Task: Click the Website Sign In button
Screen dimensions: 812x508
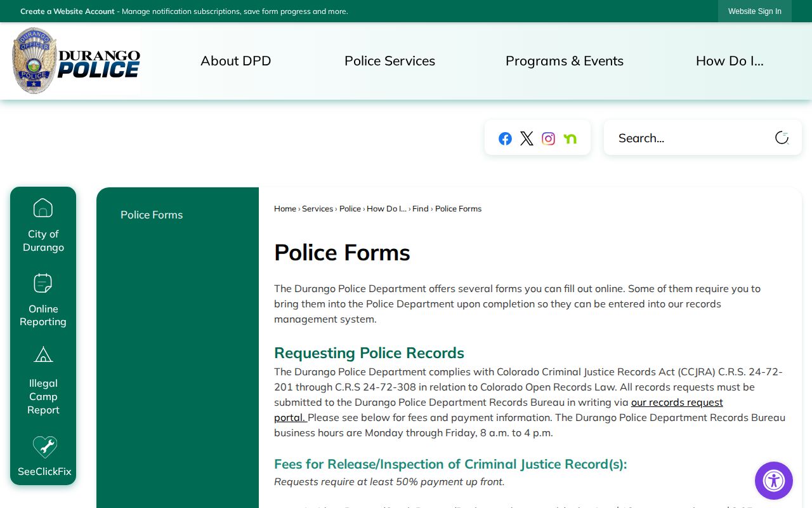Action: [x=755, y=11]
